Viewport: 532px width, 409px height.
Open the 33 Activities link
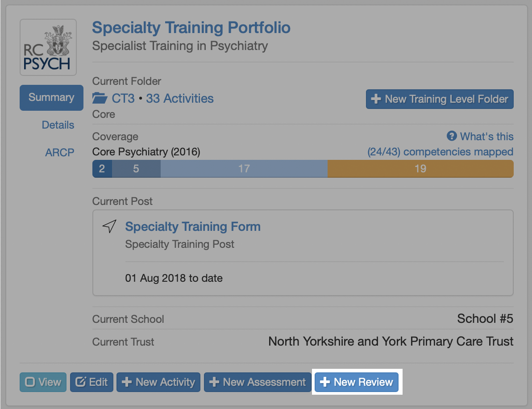(x=179, y=98)
